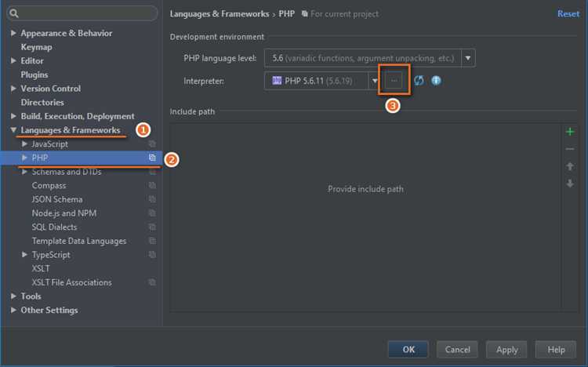
Task: Select the SQL Dialects item
Action: point(54,227)
